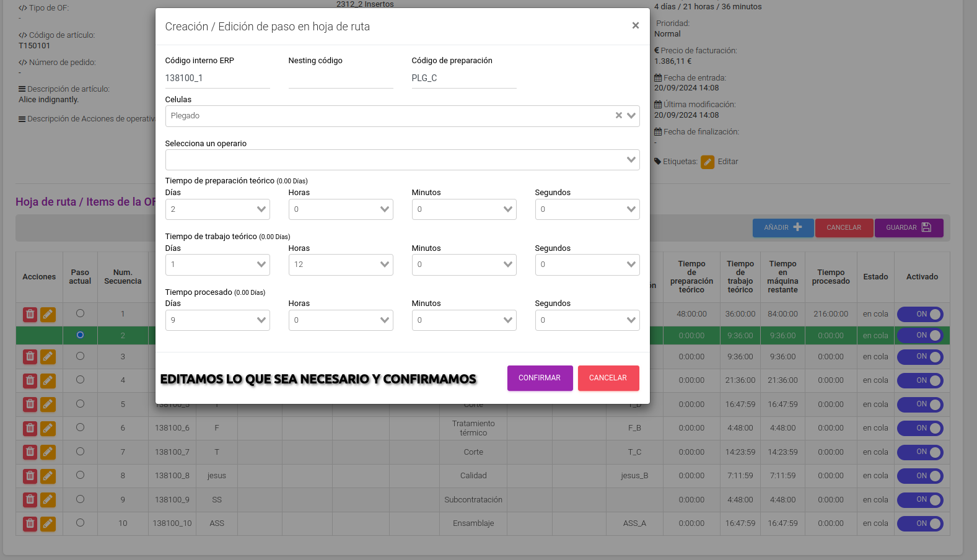Select the Subcontratación cell
Screen dimensions: 977x560
[x=473, y=500]
